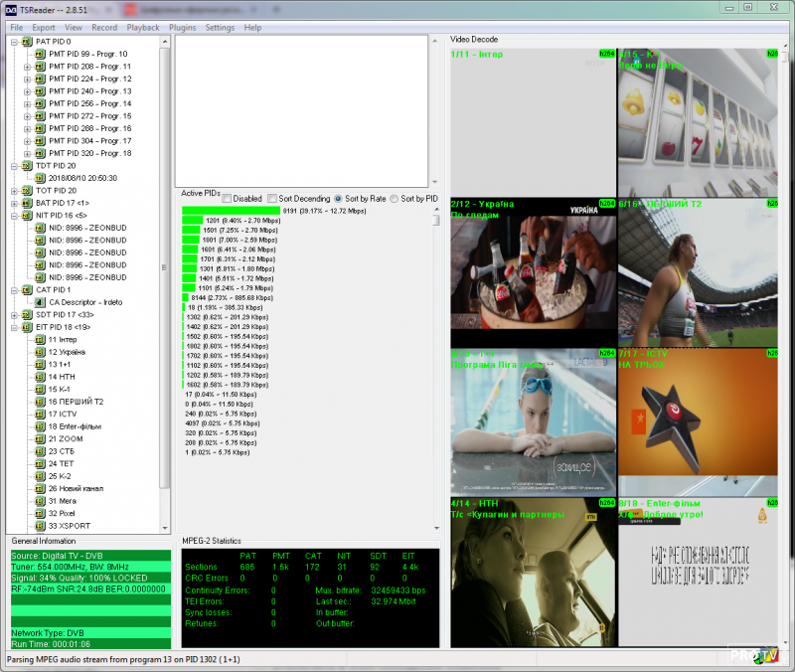Click the PAT PID 0 table icon

27,42
